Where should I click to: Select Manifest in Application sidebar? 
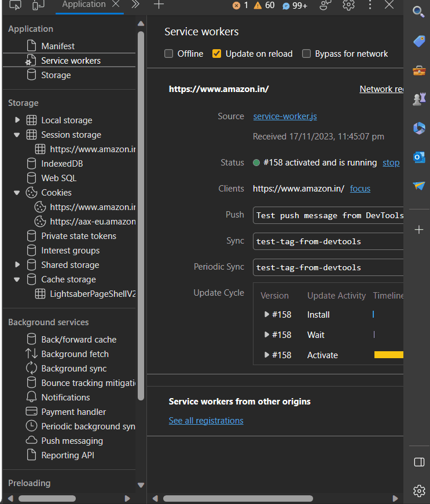pos(58,46)
